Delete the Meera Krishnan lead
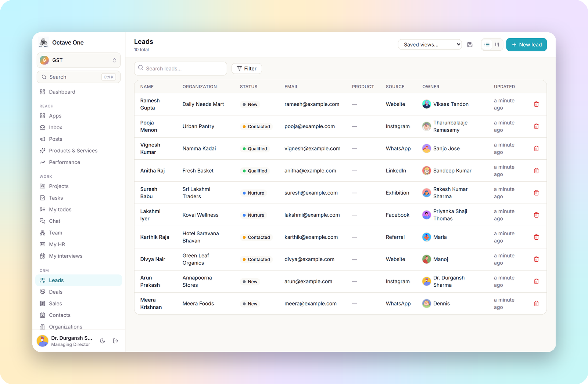 click(536, 304)
